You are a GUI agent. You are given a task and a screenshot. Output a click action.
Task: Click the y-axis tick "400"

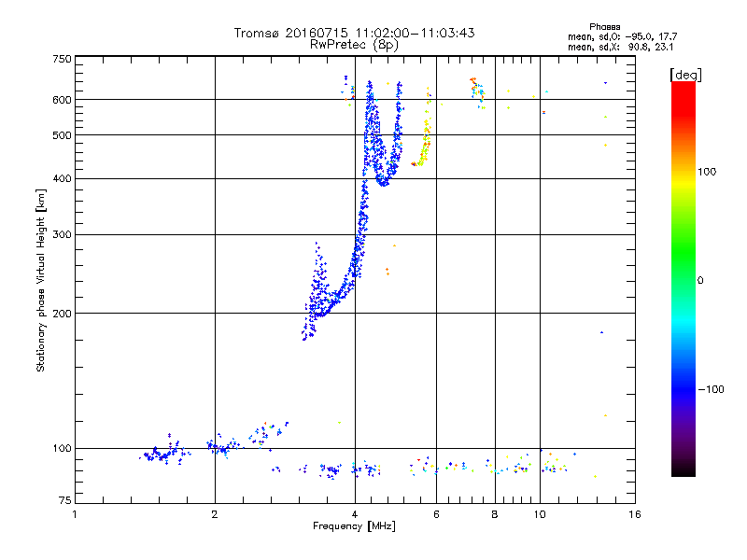coord(63,179)
